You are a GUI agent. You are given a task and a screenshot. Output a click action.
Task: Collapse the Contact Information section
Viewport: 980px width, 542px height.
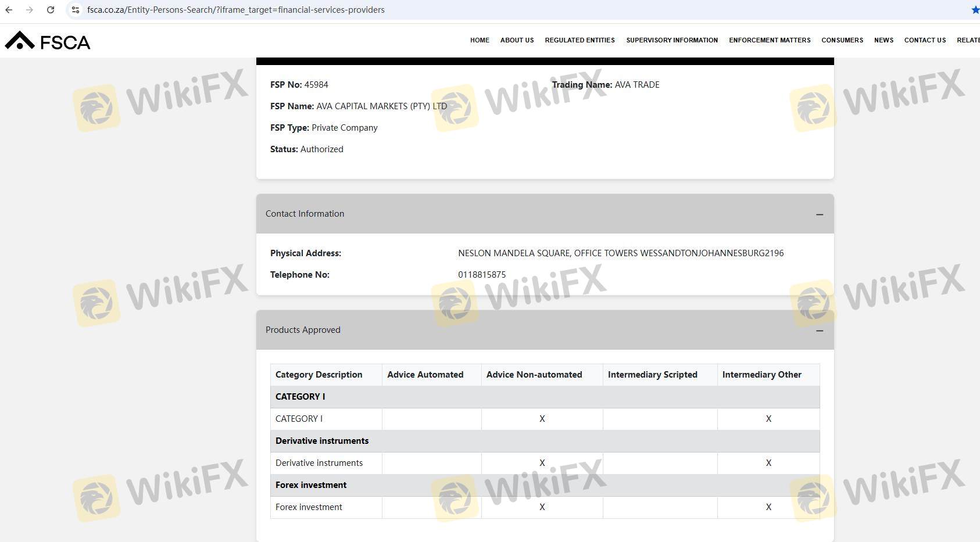coord(819,214)
